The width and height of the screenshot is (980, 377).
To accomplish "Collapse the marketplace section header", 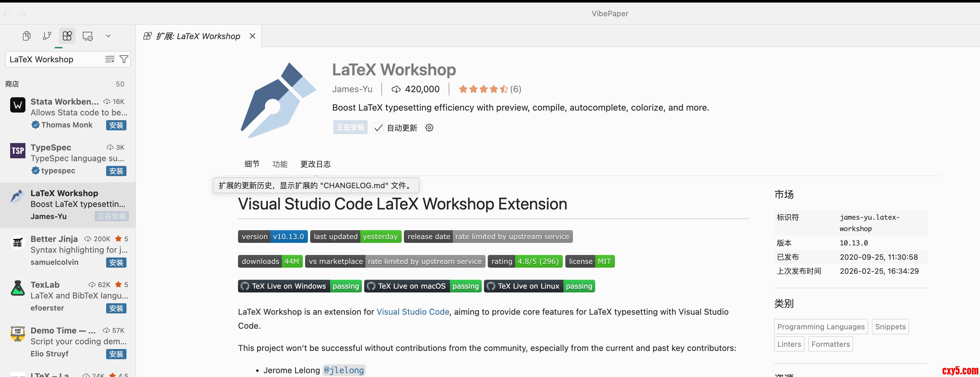I will click(12, 84).
